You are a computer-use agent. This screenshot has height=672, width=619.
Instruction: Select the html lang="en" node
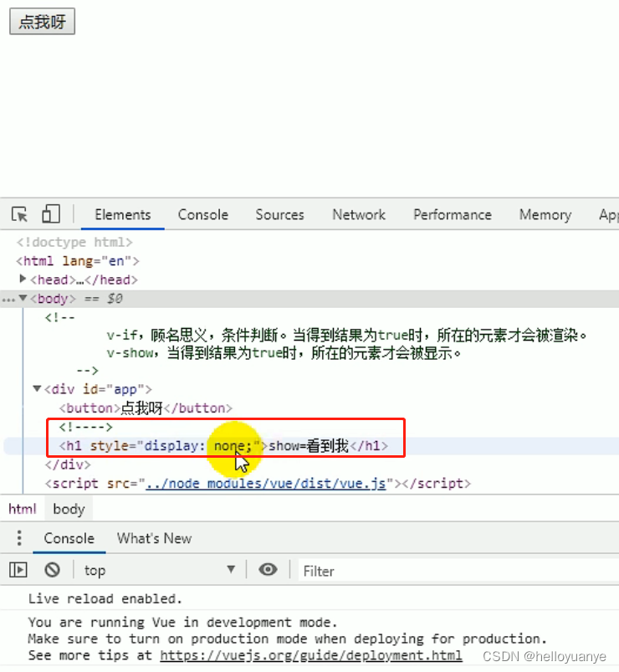tap(78, 261)
